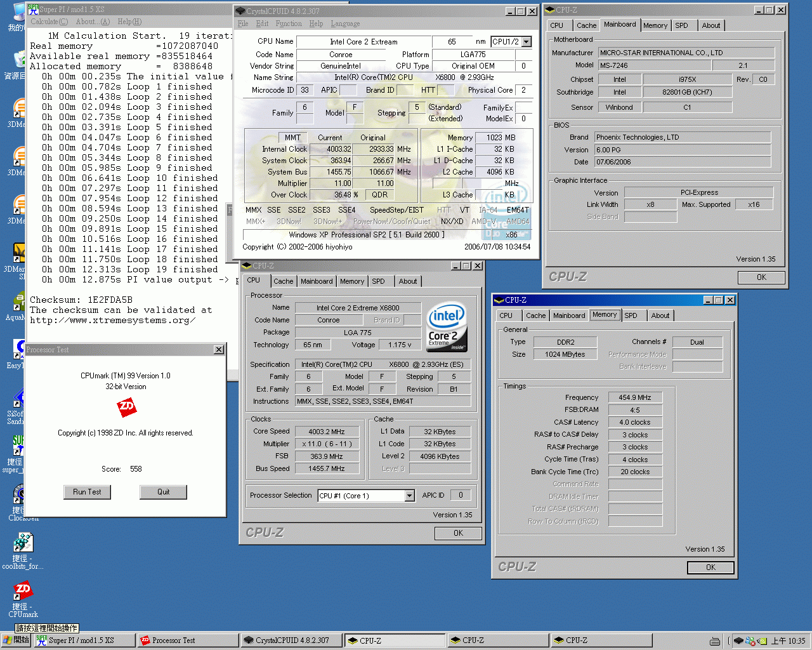Image resolution: width=812 pixels, height=650 pixels.
Task: Click the red ZD logo in Processor Test
Action: click(127, 407)
